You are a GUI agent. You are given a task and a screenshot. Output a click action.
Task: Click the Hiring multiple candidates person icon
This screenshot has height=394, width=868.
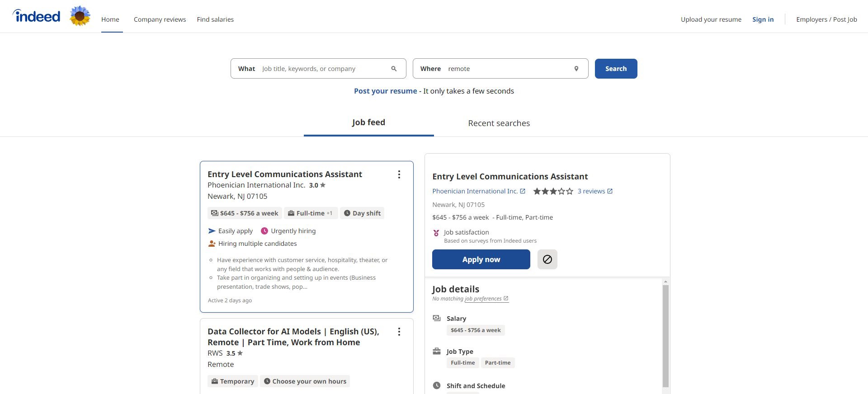pos(212,244)
